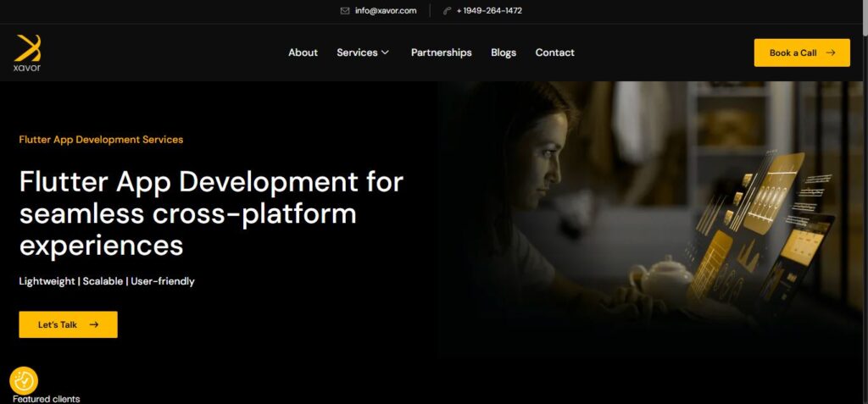Click the arrow icon inside Book a Call
Viewport: 868px width, 404px height.
coord(831,53)
